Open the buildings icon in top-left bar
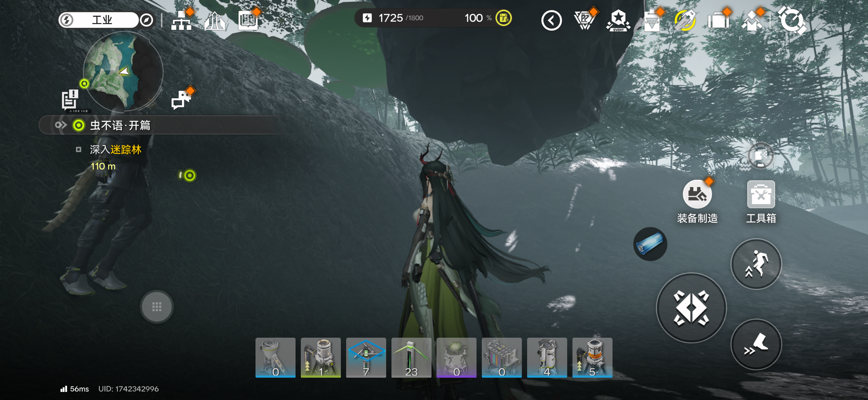Viewport: 868px width, 400px height. [x=215, y=20]
